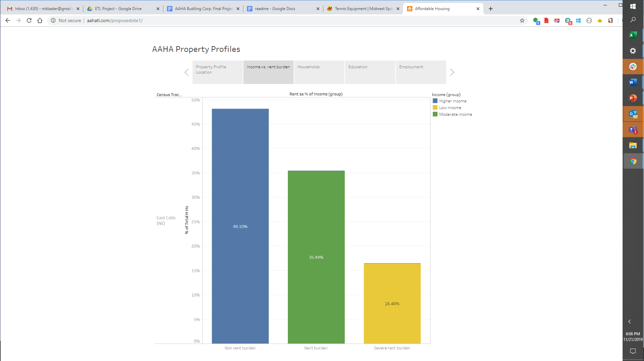Image resolution: width=644 pixels, height=361 pixels.
Task: Click the Low income yellow legend swatch
Action: tap(435, 107)
